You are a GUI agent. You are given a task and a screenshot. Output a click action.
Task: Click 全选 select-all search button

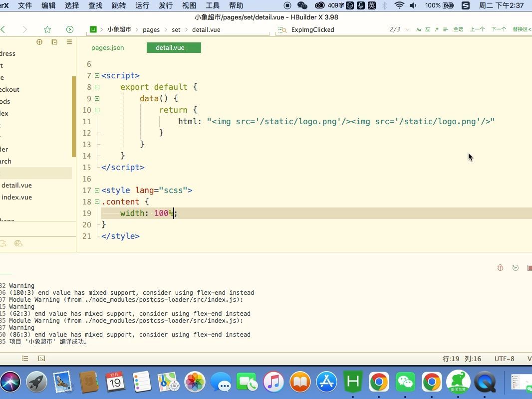coord(458,29)
